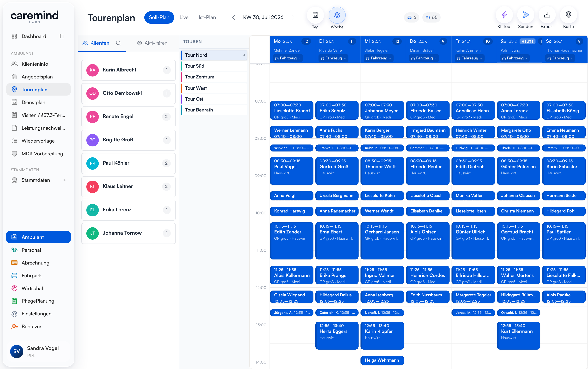
Task: Open Kurt Ellermann 12:55 appointment
Action: point(518,336)
